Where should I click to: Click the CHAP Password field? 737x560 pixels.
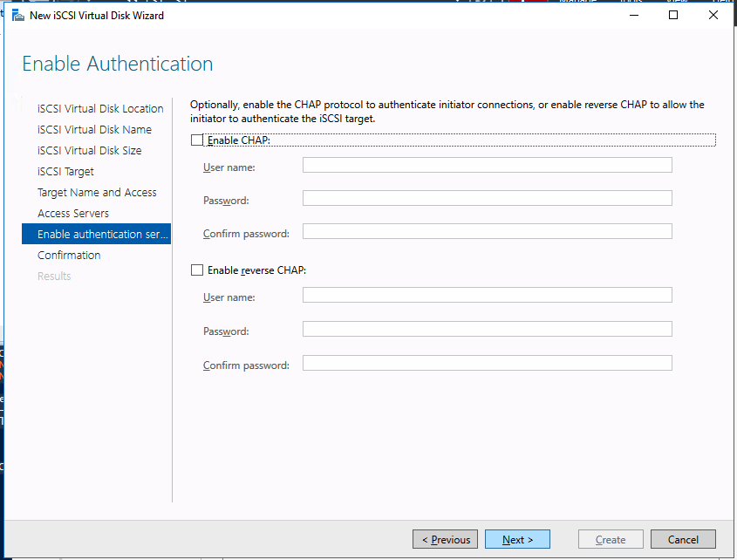487,198
